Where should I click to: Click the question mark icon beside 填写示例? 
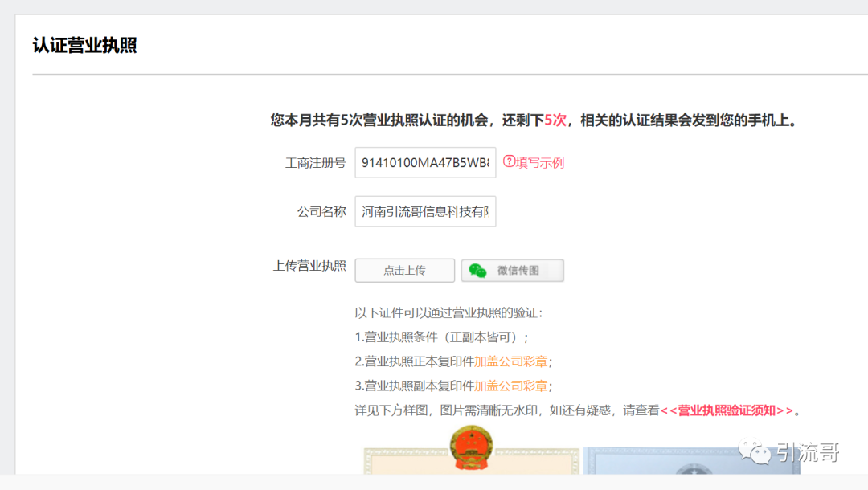509,161
